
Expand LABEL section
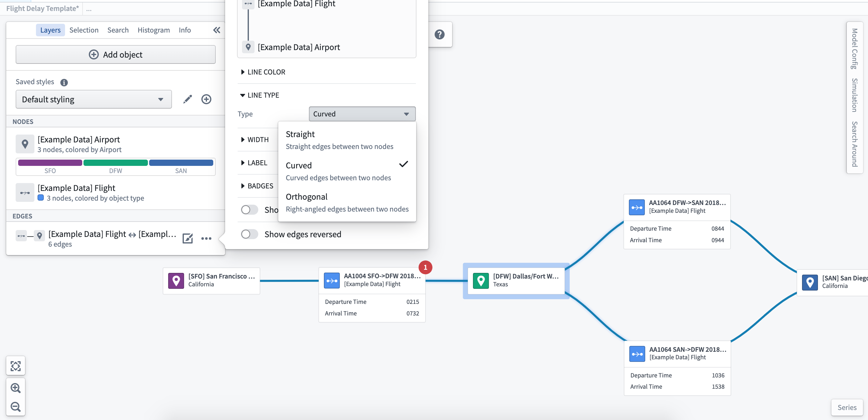pyautogui.click(x=254, y=163)
